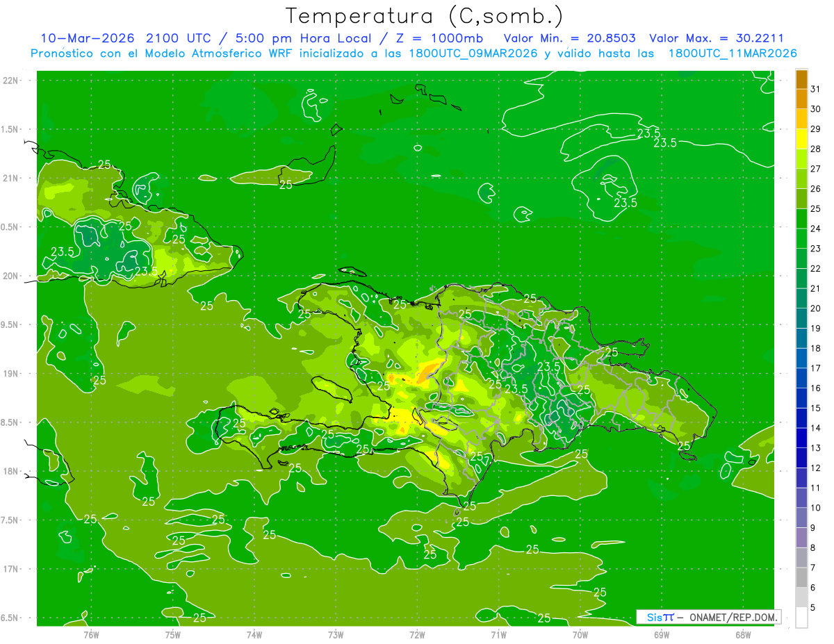Image resolution: width=834 pixels, height=644 pixels.
Task: Pick the colorbar swatch between 29 and 30
Action: (801, 119)
